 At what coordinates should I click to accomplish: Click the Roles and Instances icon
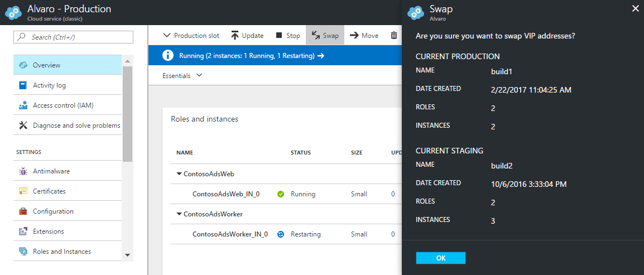tap(23, 252)
